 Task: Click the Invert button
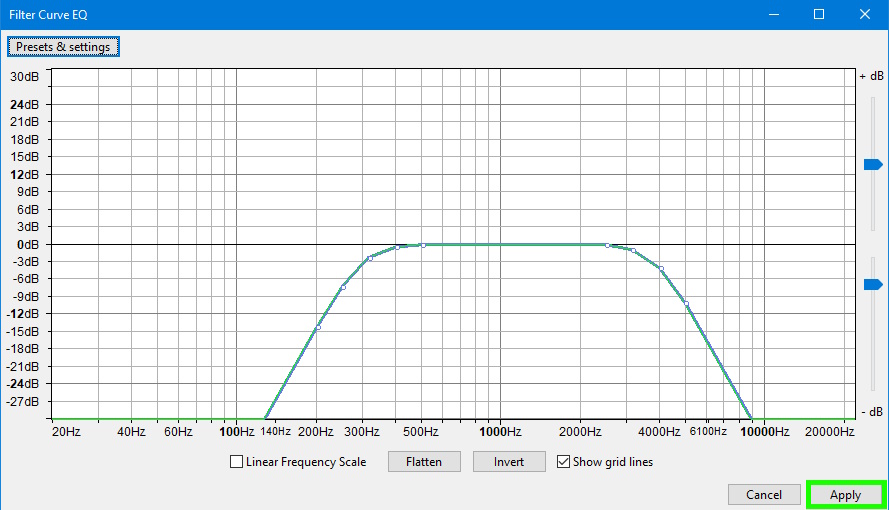pyautogui.click(x=509, y=462)
